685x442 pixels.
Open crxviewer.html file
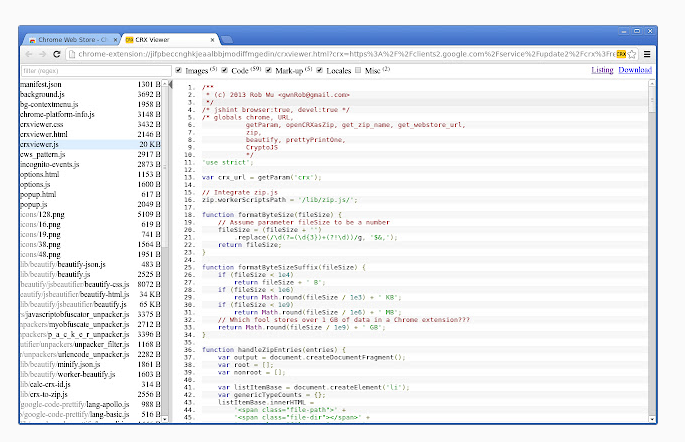pyautogui.click(x=90, y=135)
